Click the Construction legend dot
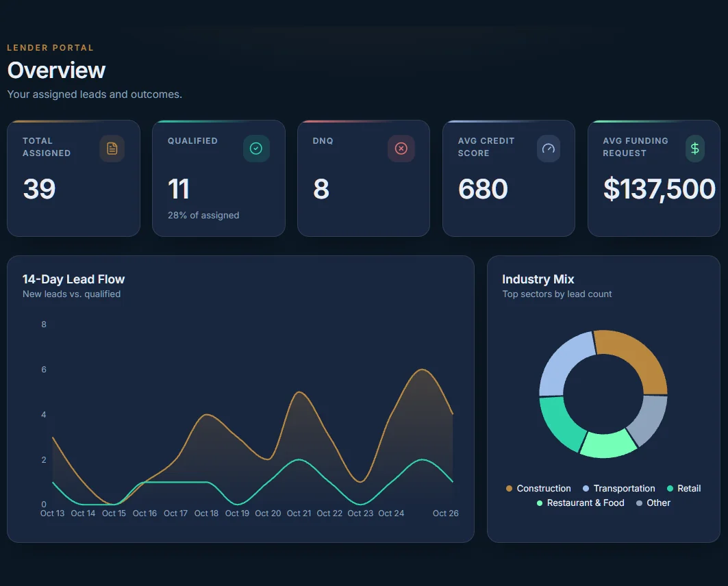 pyautogui.click(x=509, y=489)
